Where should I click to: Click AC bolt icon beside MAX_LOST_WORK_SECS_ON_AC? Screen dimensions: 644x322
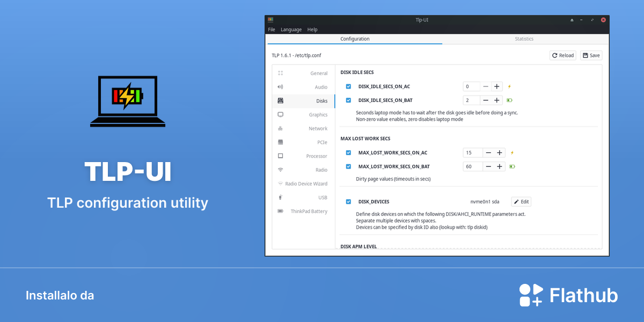(512, 152)
